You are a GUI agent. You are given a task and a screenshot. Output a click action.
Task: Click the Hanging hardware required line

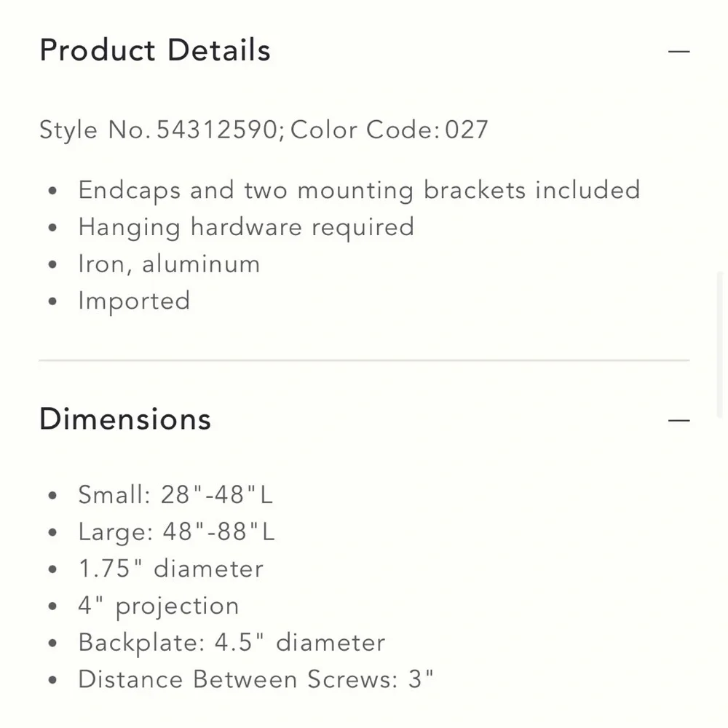pyautogui.click(x=246, y=227)
